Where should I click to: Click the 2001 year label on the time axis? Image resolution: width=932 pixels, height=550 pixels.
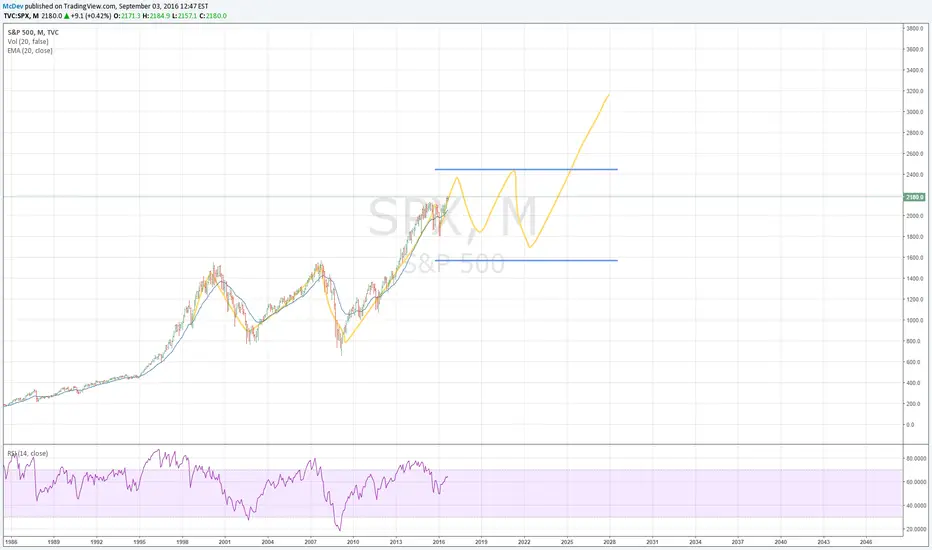click(x=225, y=542)
